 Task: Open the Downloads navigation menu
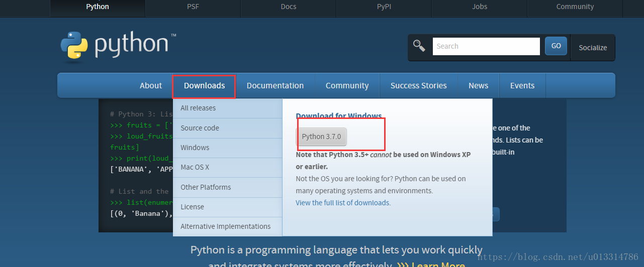[x=204, y=86]
